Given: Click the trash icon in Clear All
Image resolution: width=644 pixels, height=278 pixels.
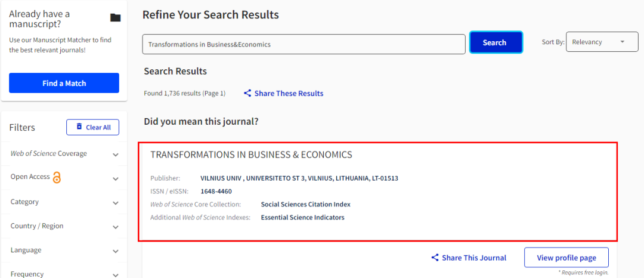Looking at the screenshot, I should point(79,127).
